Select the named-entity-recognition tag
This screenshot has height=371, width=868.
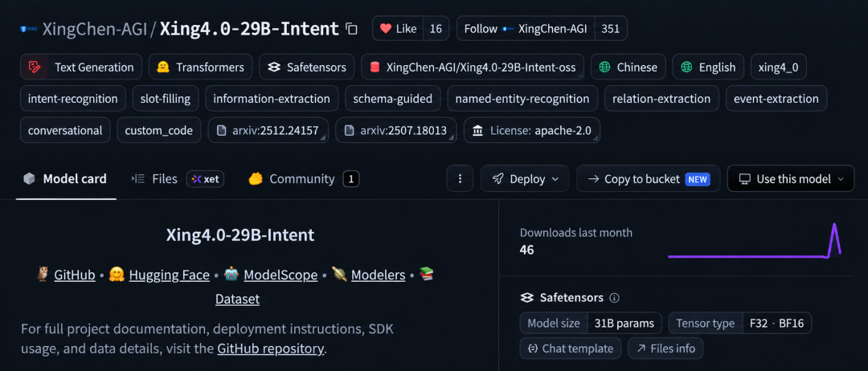pyautogui.click(x=522, y=99)
